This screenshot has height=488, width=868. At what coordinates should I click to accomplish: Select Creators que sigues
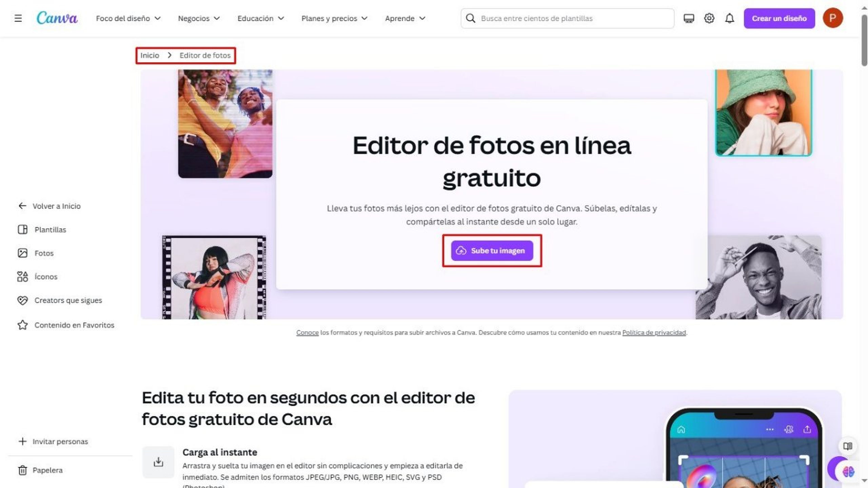(68, 300)
